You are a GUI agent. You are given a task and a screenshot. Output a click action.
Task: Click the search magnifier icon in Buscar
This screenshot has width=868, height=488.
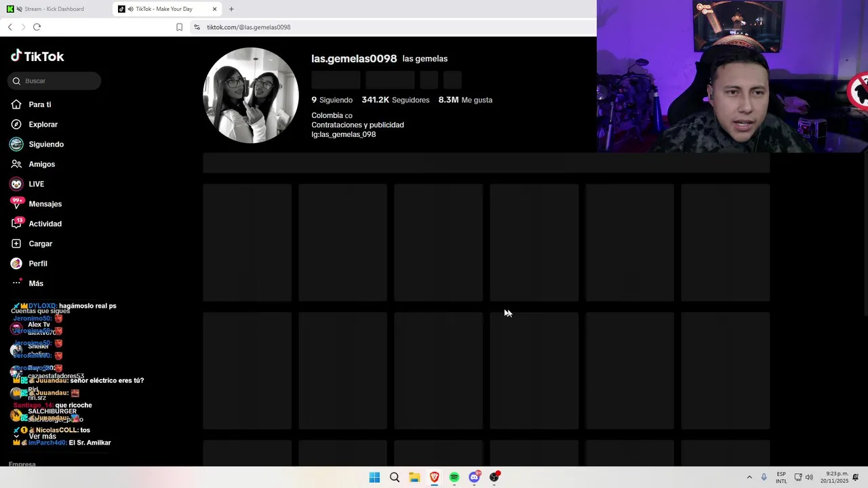(x=16, y=81)
